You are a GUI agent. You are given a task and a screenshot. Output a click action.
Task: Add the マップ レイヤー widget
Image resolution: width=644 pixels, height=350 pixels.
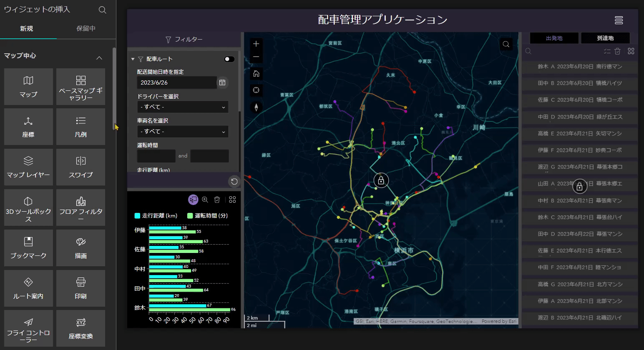click(x=28, y=167)
